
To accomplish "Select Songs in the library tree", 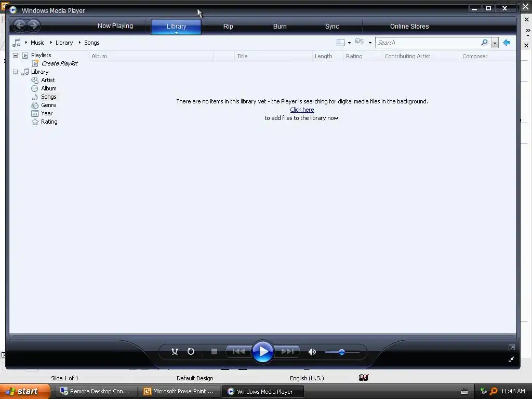I will (48, 97).
